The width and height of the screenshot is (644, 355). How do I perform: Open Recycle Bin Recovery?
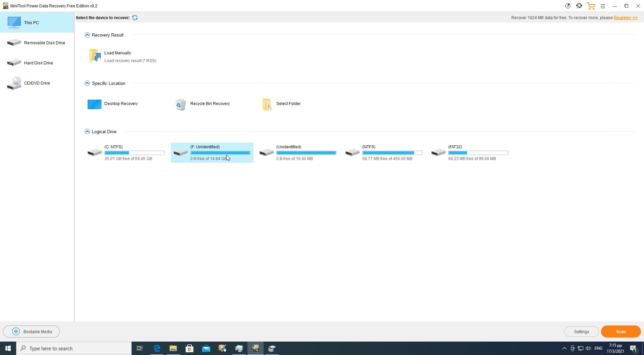(181, 104)
